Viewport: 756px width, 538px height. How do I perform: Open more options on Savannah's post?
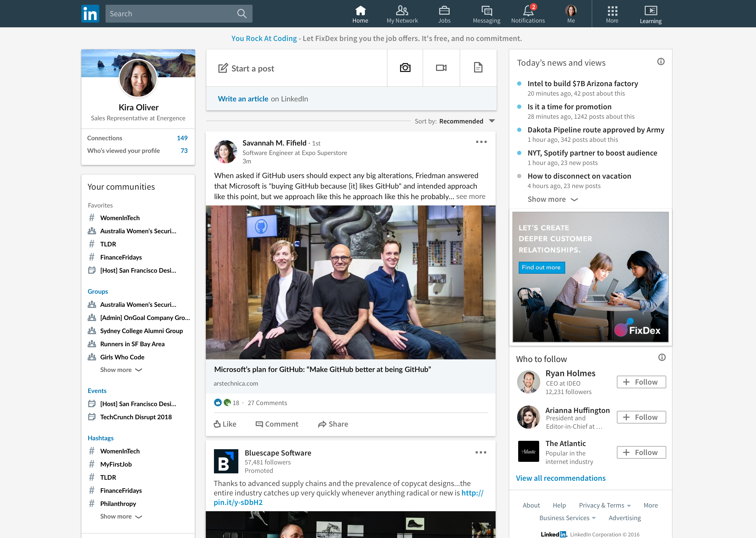(x=482, y=142)
